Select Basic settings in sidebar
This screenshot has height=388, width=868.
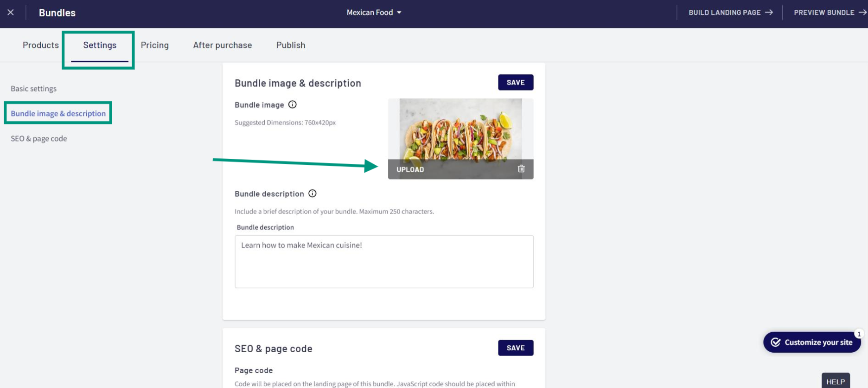[x=34, y=89]
